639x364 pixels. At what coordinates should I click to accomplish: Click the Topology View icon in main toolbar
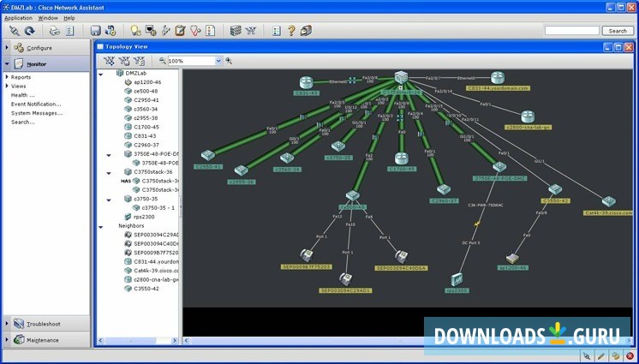tap(251, 31)
